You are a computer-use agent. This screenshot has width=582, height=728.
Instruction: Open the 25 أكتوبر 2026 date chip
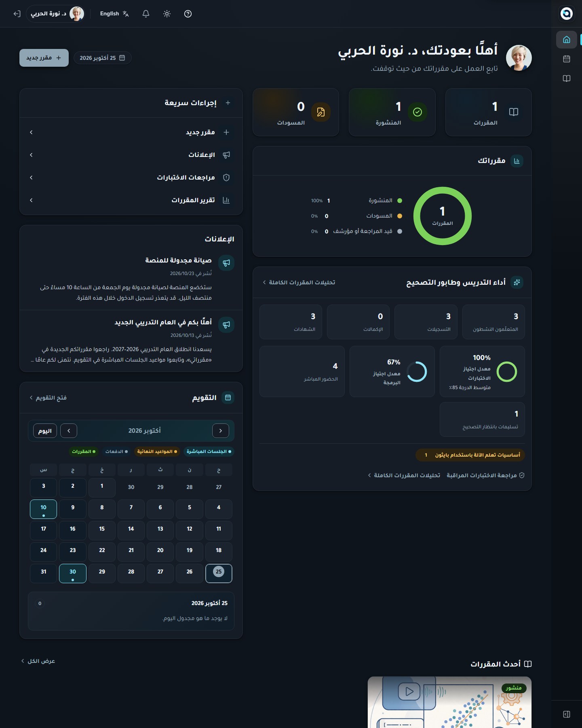pos(103,58)
